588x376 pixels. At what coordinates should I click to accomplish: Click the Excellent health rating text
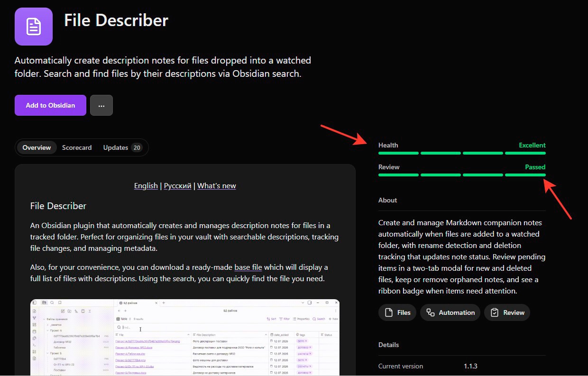(x=532, y=145)
